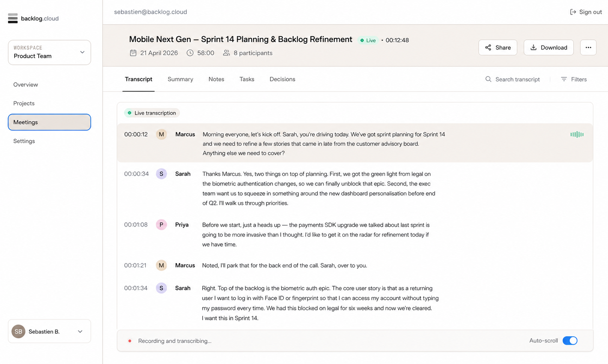Go to Projects in the sidebar

click(24, 103)
